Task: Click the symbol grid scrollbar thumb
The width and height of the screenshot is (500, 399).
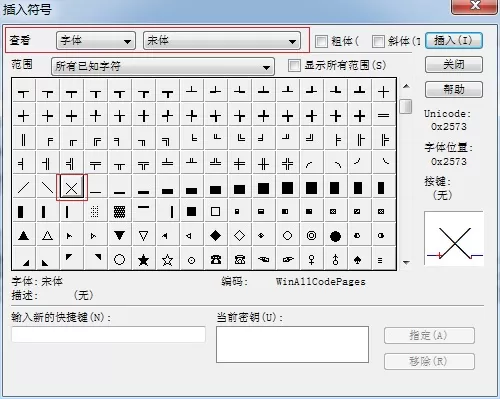Action: (x=406, y=106)
